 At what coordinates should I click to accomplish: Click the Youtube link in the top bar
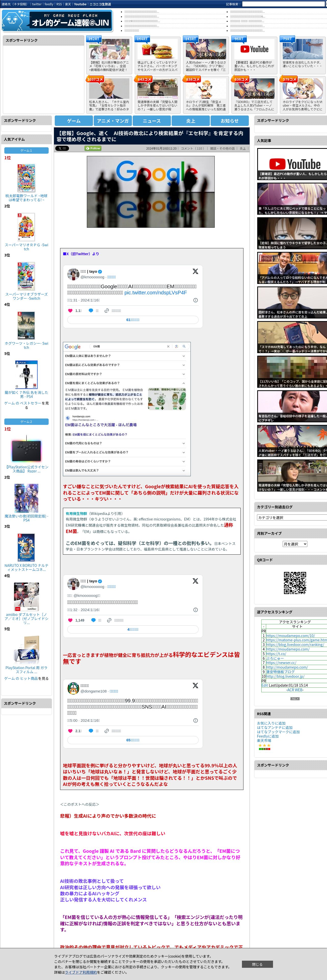click(x=80, y=4)
